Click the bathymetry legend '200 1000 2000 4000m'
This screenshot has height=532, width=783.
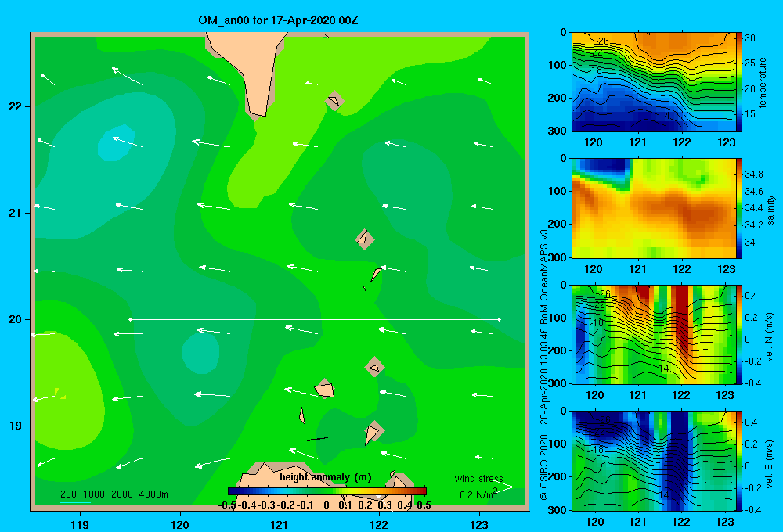click(x=114, y=494)
